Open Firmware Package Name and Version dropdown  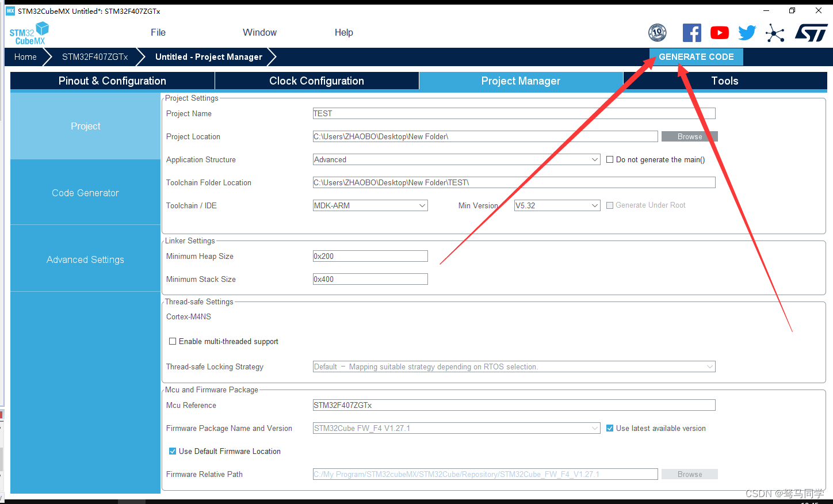457,428
